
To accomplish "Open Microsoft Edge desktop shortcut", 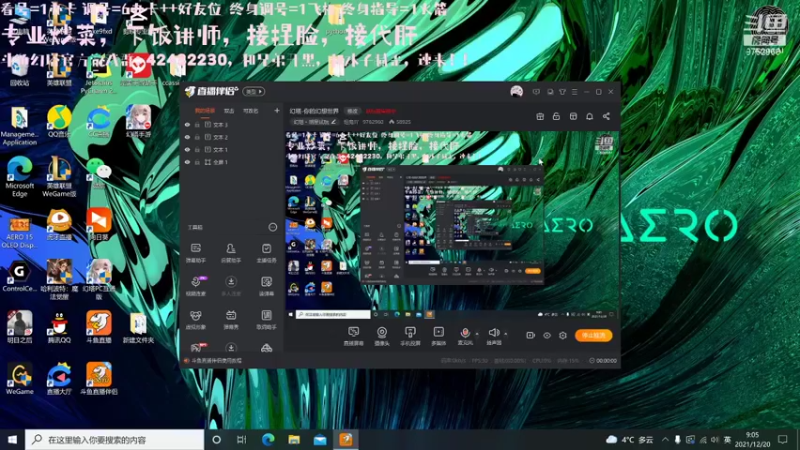I will coord(19,177).
